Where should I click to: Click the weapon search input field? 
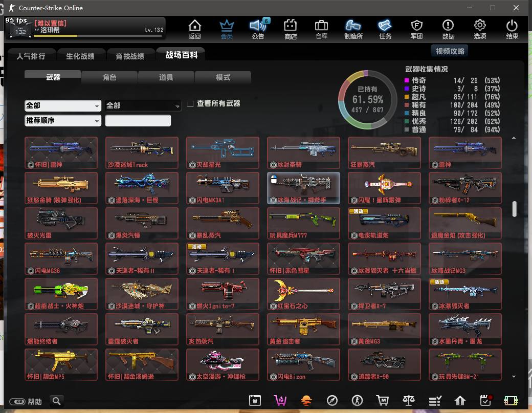138,120
